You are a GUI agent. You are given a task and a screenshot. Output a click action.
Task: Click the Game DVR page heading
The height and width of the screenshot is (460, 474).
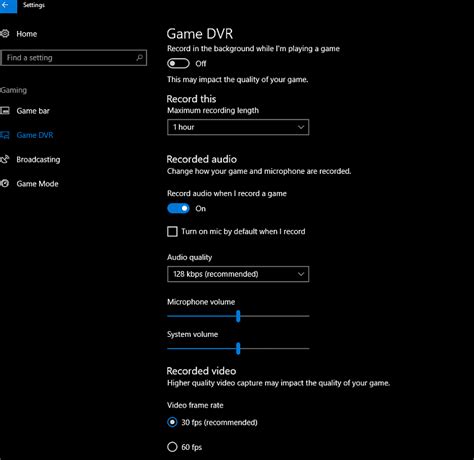[x=200, y=34]
